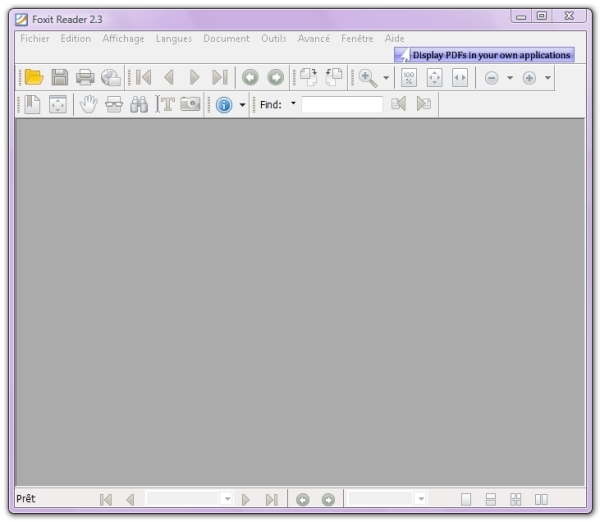Open Find options dropdown arrow
The image size is (600, 522).
coord(293,103)
